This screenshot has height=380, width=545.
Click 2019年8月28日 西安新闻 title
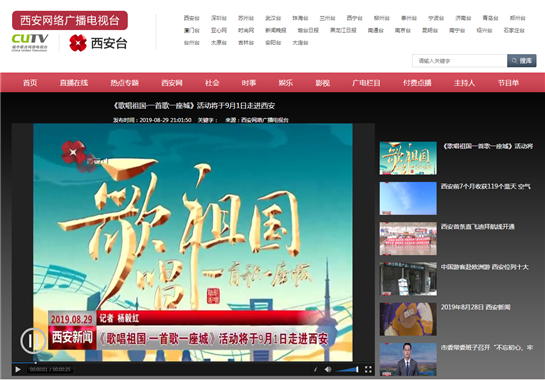[475, 307]
